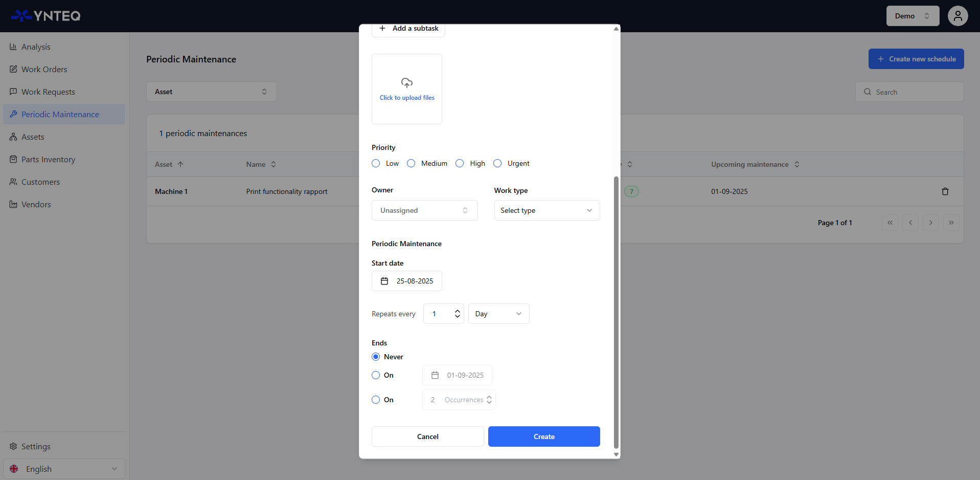Delete the Machine 1 schedule with trash icon
This screenshot has width=980, height=480.
pyautogui.click(x=945, y=191)
